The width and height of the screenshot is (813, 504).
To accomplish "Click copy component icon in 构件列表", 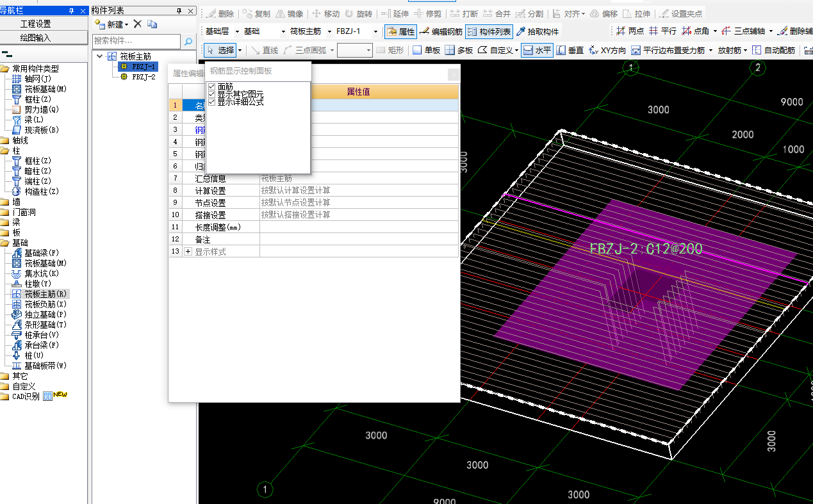I will tap(152, 24).
